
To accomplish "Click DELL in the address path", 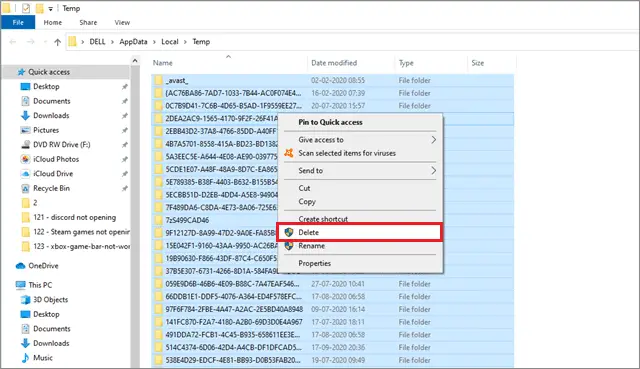I will click(97, 42).
